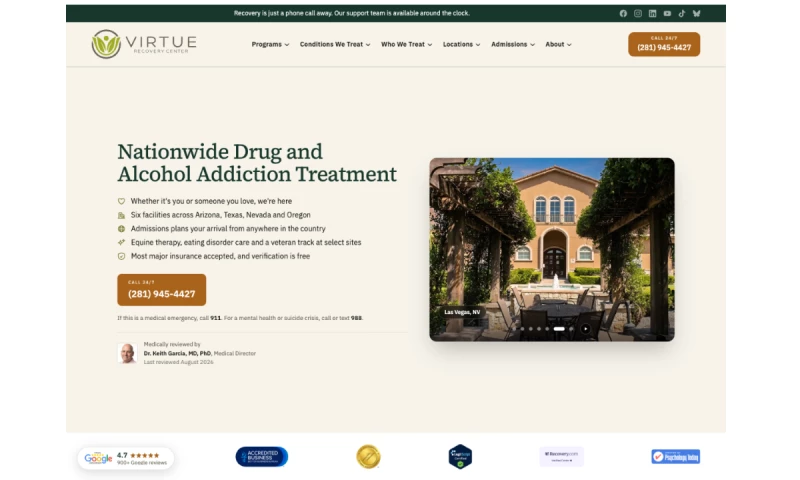Click 'Equine therapy, eating disorder care' text
800x480 pixels.
coord(246,242)
